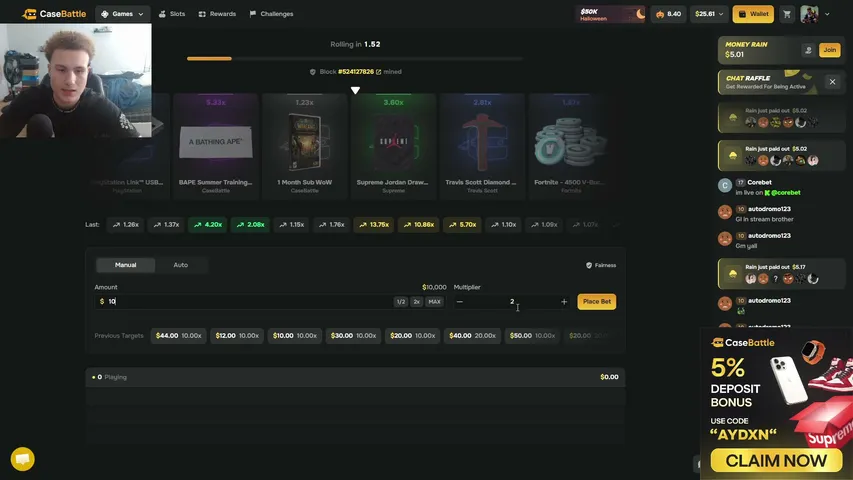Click the 4.20x last result chip
853x480 pixels.
tap(208, 225)
